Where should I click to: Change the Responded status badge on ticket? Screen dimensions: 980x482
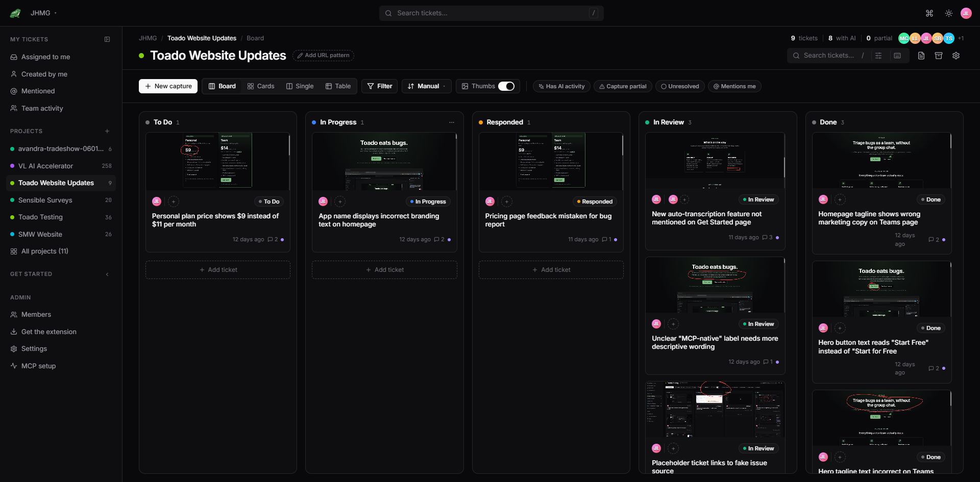(595, 202)
